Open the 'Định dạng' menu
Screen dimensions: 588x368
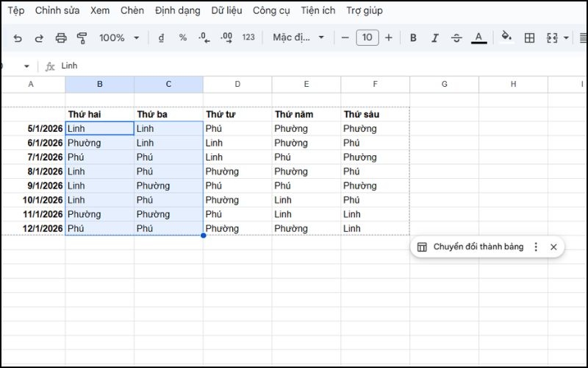pyautogui.click(x=178, y=11)
